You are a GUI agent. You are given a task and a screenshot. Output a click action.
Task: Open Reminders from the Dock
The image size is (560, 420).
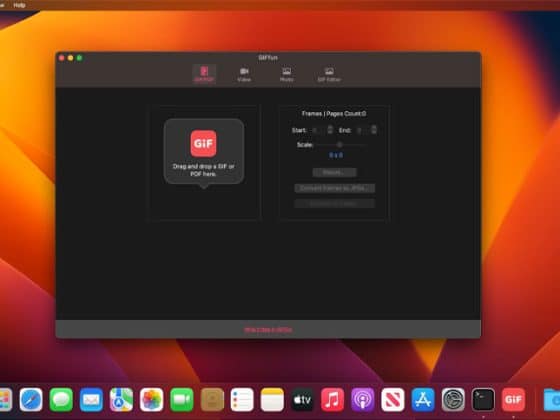tap(242, 400)
